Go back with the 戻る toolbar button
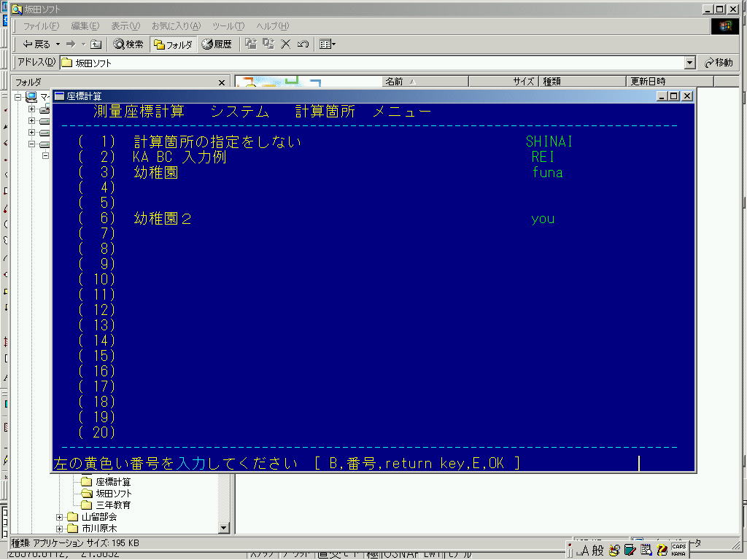Image resolution: width=747 pixels, height=560 pixels. point(36,44)
